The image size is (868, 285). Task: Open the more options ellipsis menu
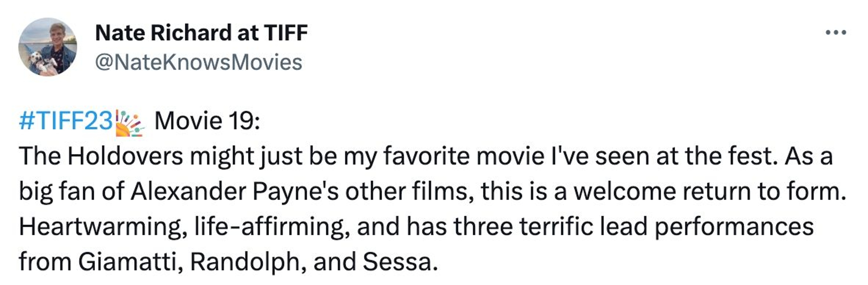[x=836, y=33]
